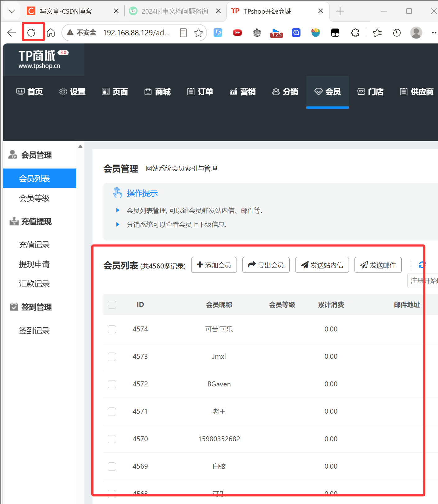Open the tab list dropdown arrow
This screenshot has height=504, width=438.
[x=12, y=11]
